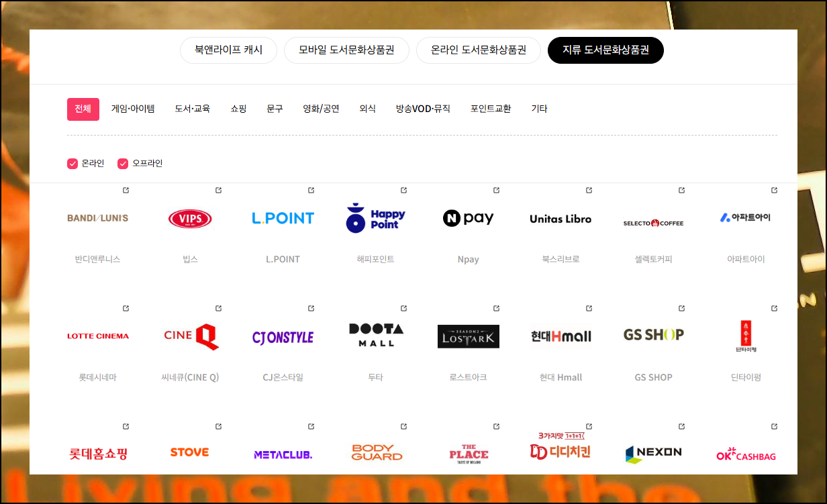
Task: Click the CJ온스타일 name label
Action: pos(283,377)
